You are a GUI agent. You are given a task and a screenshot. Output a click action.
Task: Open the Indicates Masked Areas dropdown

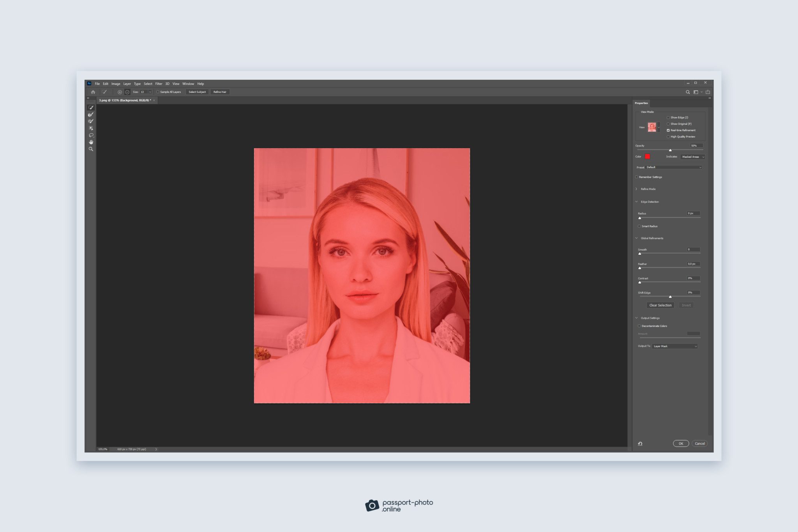coord(692,157)
